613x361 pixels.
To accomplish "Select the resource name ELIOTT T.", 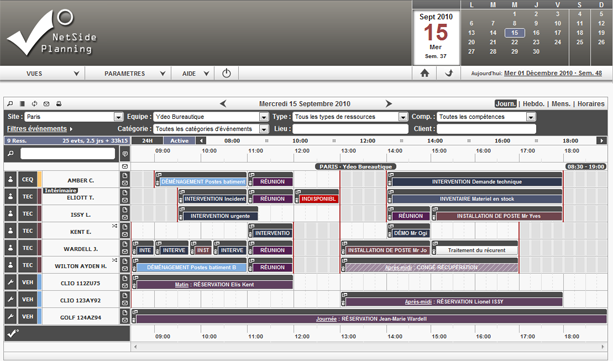I will tap(80, 198).
